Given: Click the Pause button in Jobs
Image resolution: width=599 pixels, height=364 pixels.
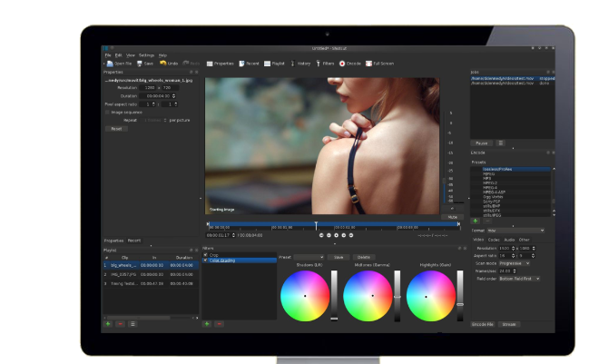Looking at the screenshot, I should pos(481,143).
